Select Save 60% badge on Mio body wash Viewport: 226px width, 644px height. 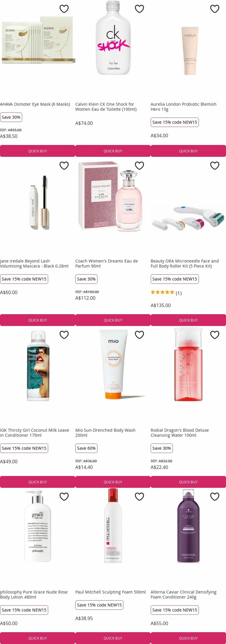(x=86, y=448)
